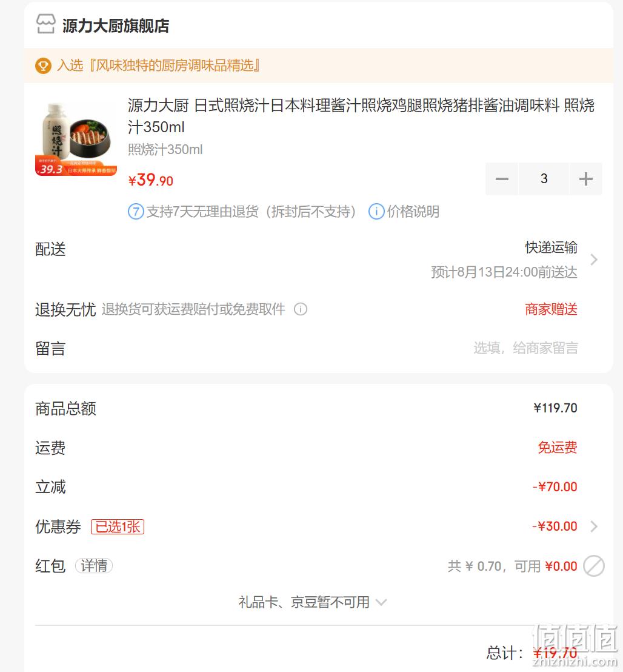Expand coupon selection chevron next to -¥30.00

tap(594, 526)
